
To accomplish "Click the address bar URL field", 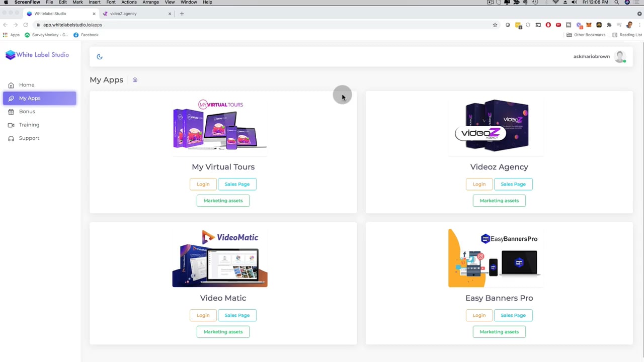I will point(267,25).
